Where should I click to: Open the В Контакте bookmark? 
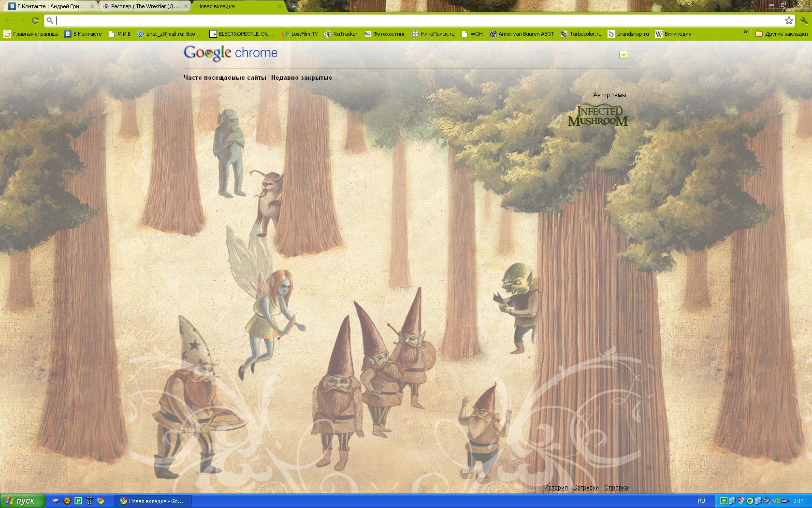click(83, 34)
